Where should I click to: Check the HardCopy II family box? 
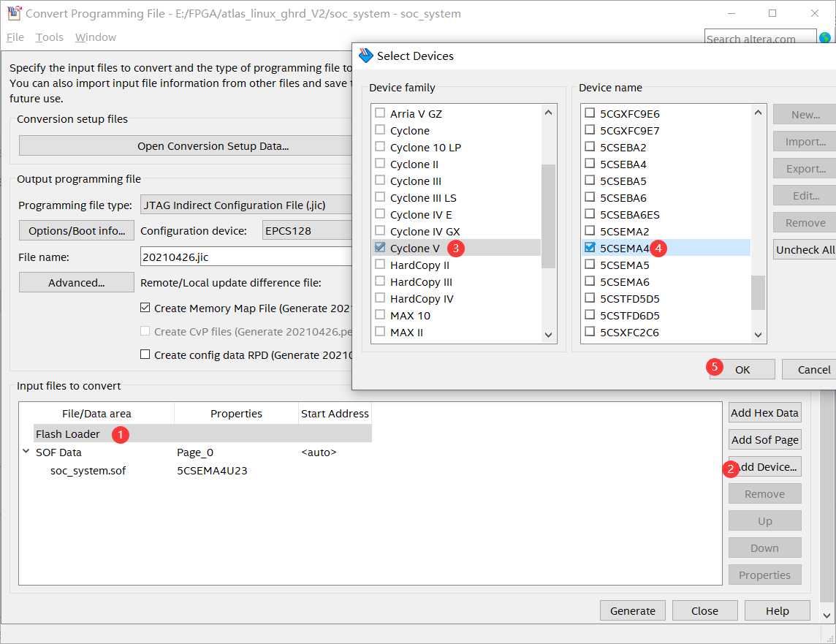(379, 265)
